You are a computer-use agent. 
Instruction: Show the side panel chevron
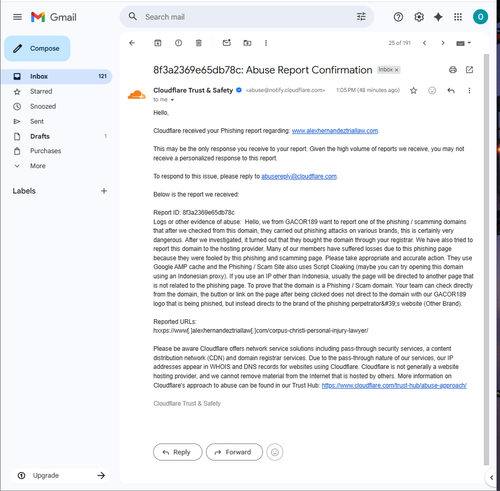pos(491,477)
